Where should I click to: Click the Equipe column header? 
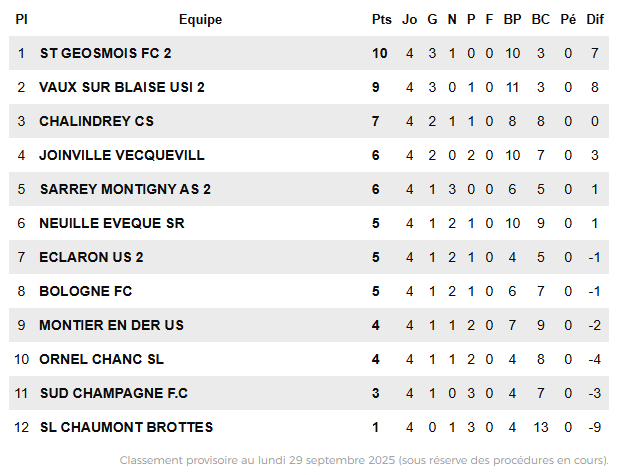(x=200, y=19)
